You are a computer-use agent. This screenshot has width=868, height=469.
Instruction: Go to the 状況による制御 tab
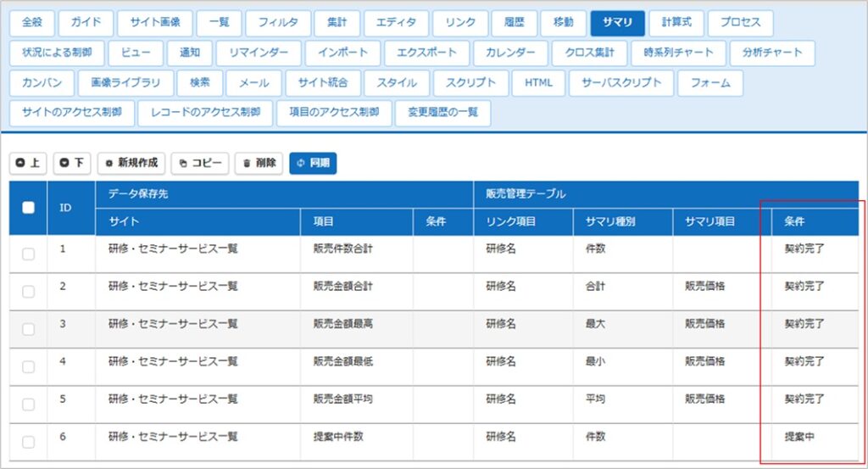pyautogui.click(x=57, y=53)
